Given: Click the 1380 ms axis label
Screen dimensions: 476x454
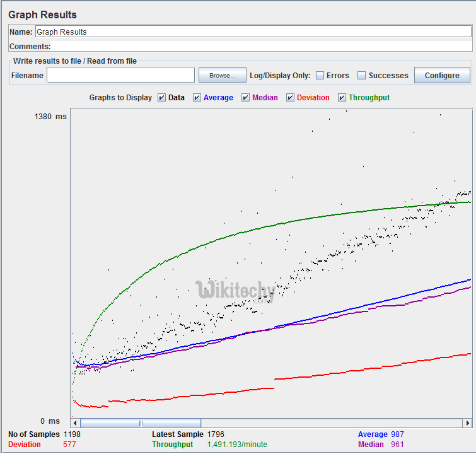Looking at the screenshot, I should [50, 117].
